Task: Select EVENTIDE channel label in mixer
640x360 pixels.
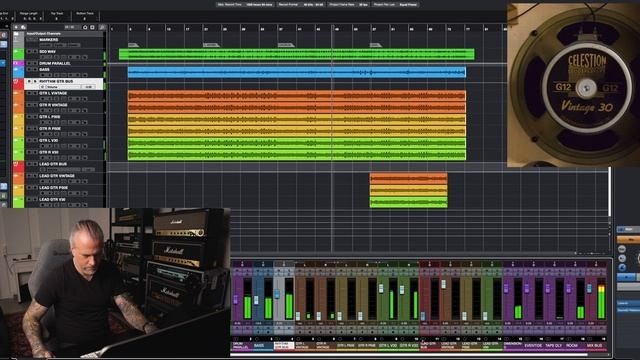Action: point(533,346)
